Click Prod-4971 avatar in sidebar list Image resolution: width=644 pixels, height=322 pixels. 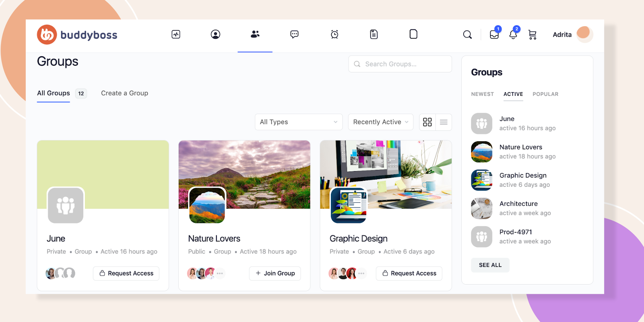(x=482, y=237)
